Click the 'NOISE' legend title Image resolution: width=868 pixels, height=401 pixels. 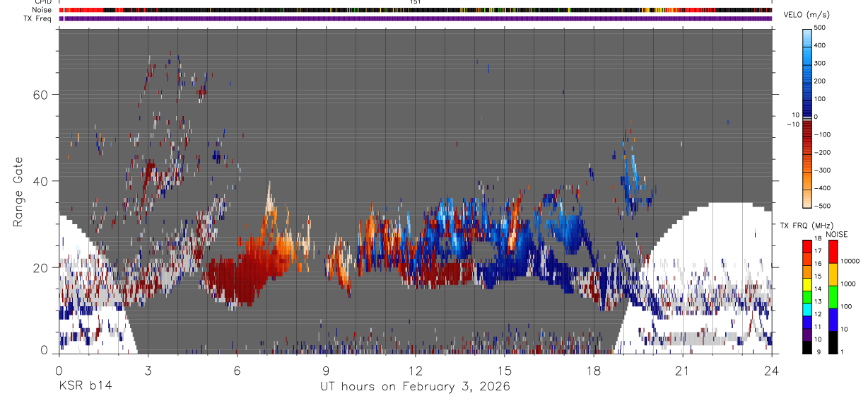tap(837, 234)
